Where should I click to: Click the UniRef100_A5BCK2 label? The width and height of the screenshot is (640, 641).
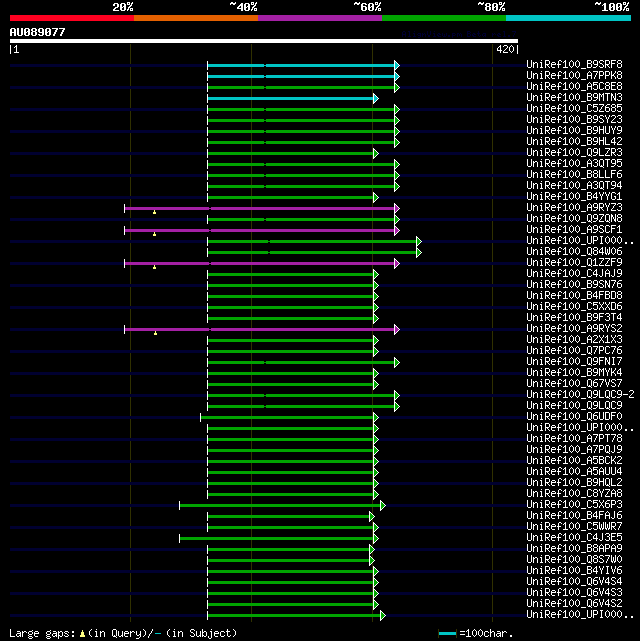tap(574, 461)
